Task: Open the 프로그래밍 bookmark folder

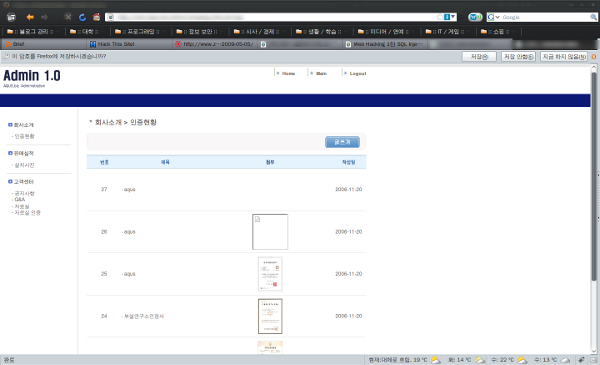Action: (139, 31)
